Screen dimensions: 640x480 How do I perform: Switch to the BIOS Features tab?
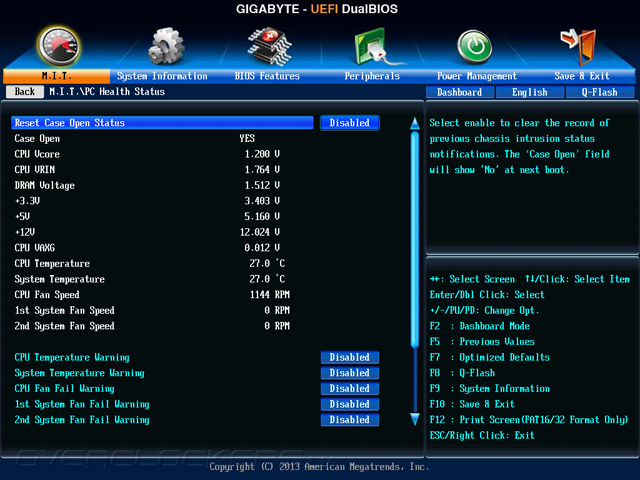pyautogui.click(x=267, y=76)
